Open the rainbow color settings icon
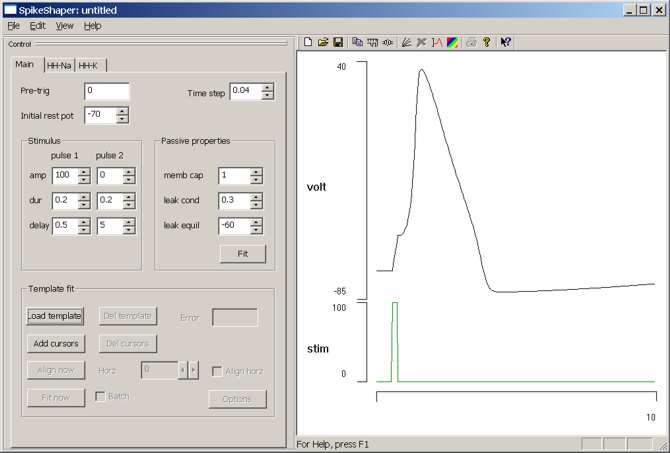The width and height of the screenshot is (670, 453). coord(453,43)
